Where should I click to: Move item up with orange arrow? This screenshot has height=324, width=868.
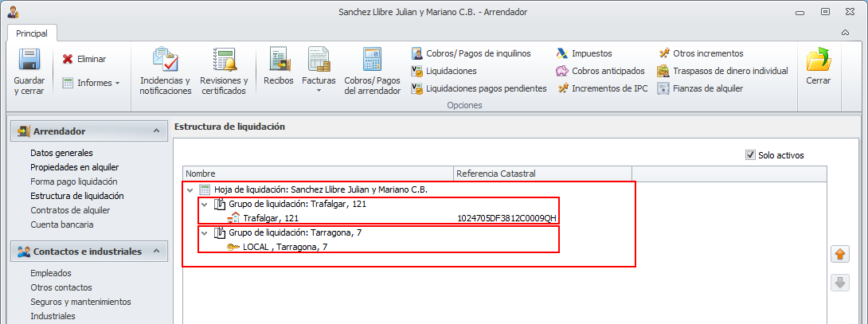pos(840,255)
